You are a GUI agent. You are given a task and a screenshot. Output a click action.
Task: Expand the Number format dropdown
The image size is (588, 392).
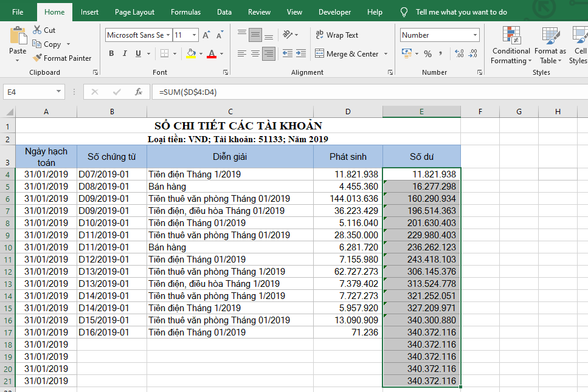pos(474,35)
